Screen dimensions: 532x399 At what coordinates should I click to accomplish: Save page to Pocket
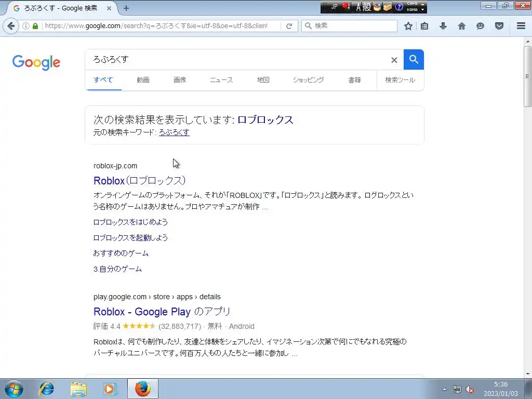point(499,26)
